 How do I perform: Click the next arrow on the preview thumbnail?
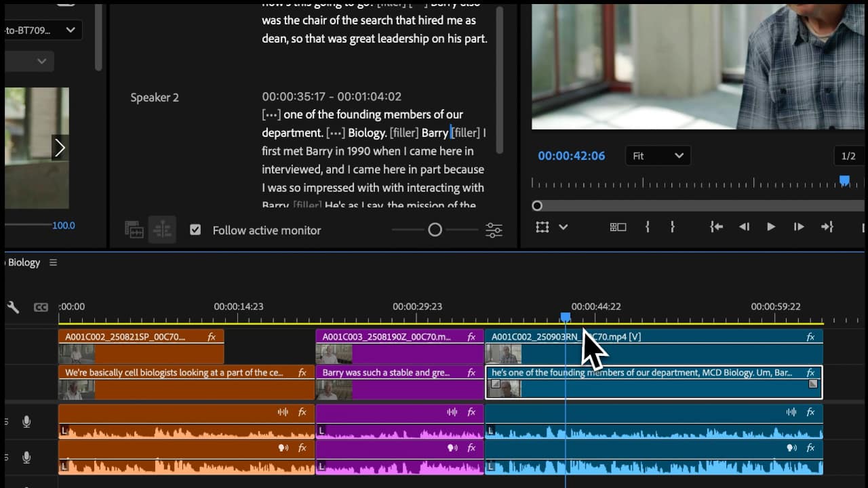click(60, 148)
